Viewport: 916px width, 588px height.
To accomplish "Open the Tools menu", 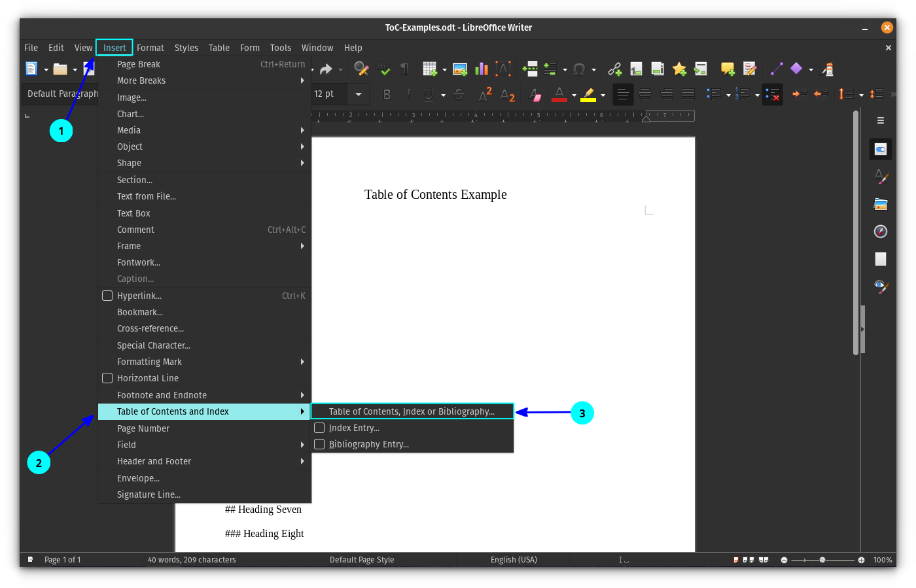I will pos(281,47).
